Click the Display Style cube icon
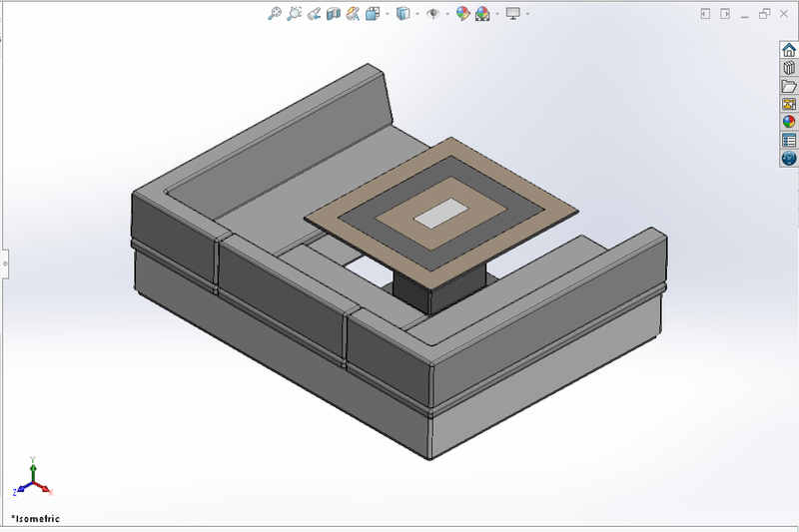The width and height of the screenshot is (799, 532). point(402,14)
